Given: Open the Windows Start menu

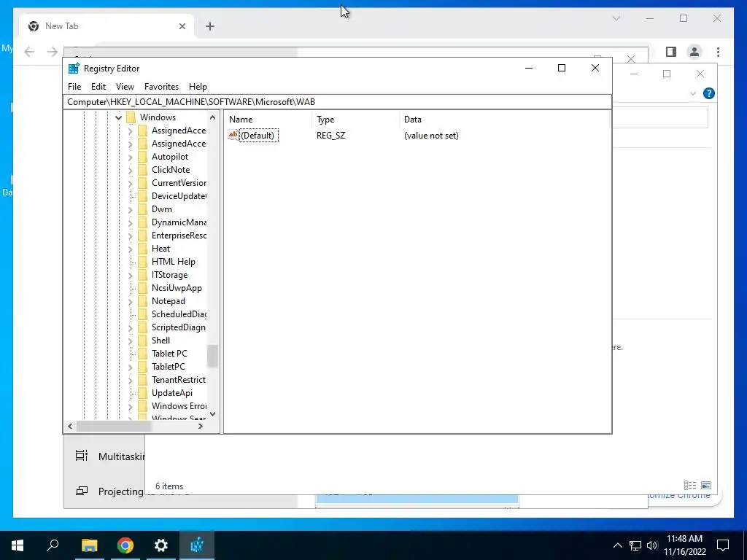Looking at the screenshot, I should [x=18, y=545].
